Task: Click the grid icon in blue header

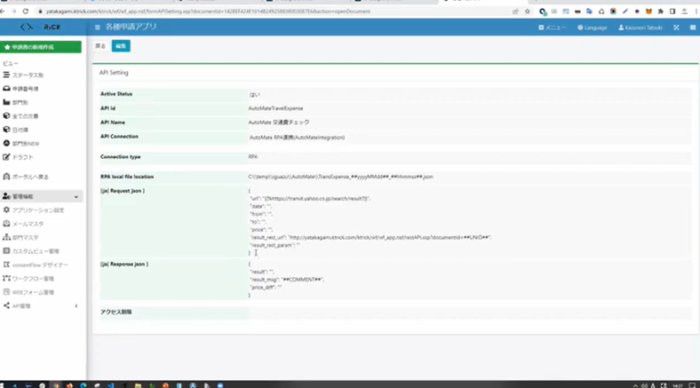Action: pos(692,28)
